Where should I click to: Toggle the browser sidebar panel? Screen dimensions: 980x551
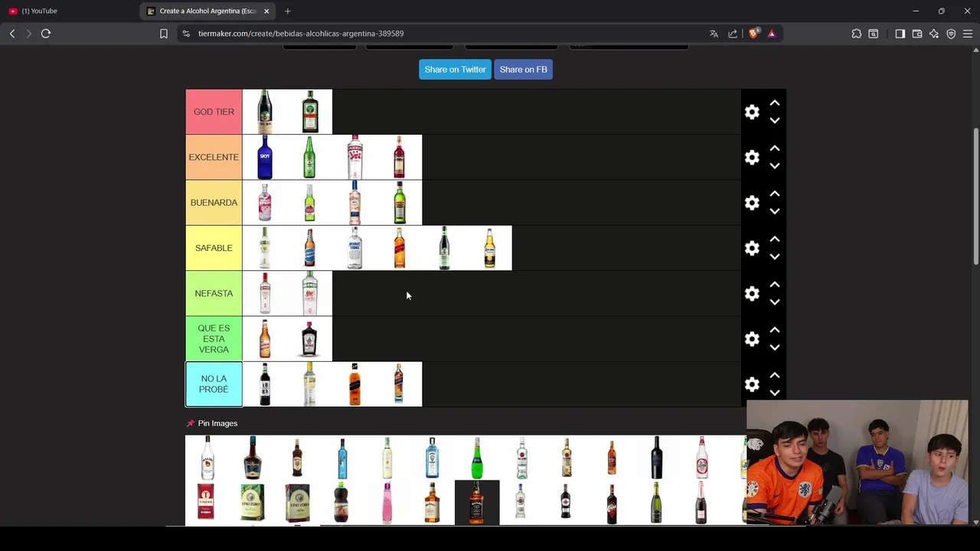pyautogui.click(x=900, y=34)
